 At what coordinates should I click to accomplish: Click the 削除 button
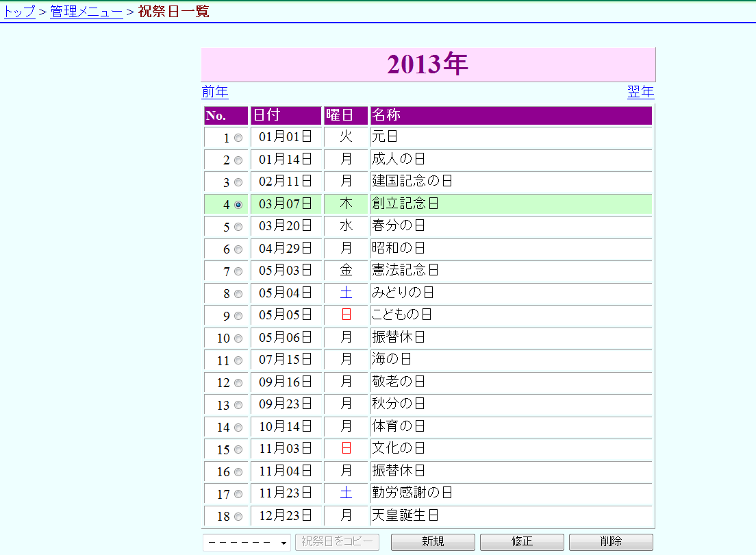[x=612, y=542]
